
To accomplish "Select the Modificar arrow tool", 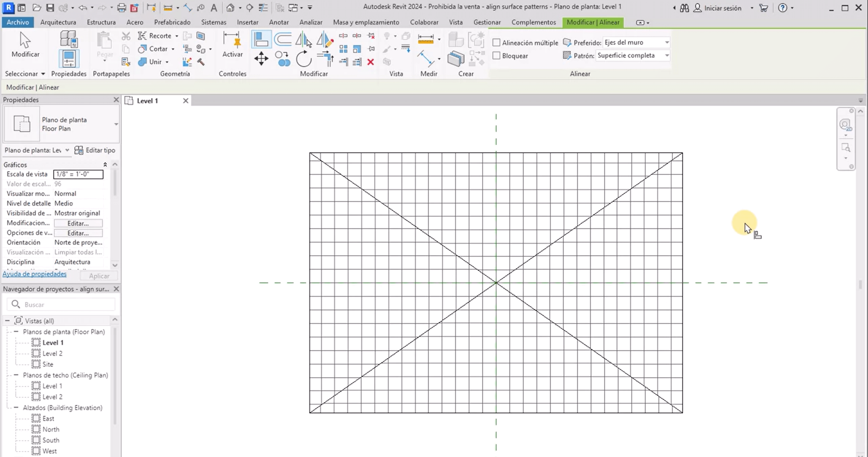I will point(25,45).
